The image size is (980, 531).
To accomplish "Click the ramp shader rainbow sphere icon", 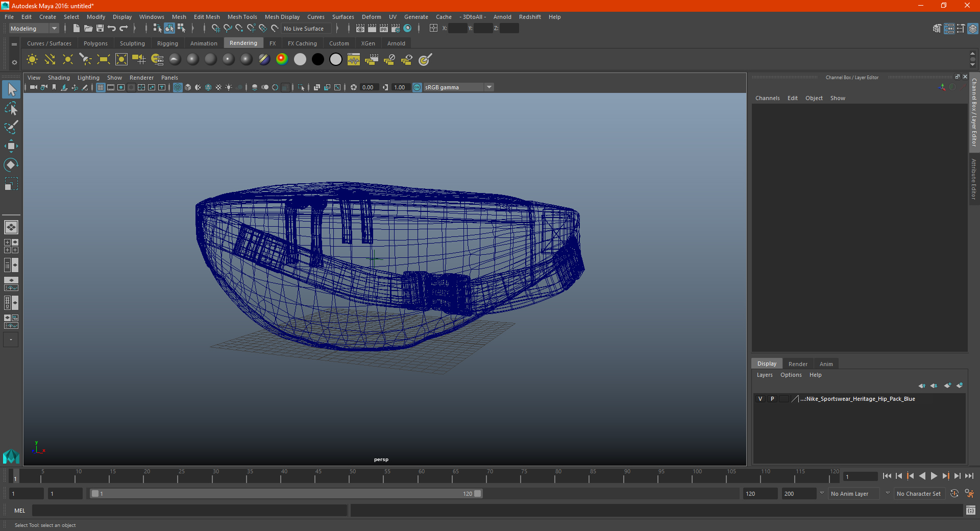I will 282,60.
